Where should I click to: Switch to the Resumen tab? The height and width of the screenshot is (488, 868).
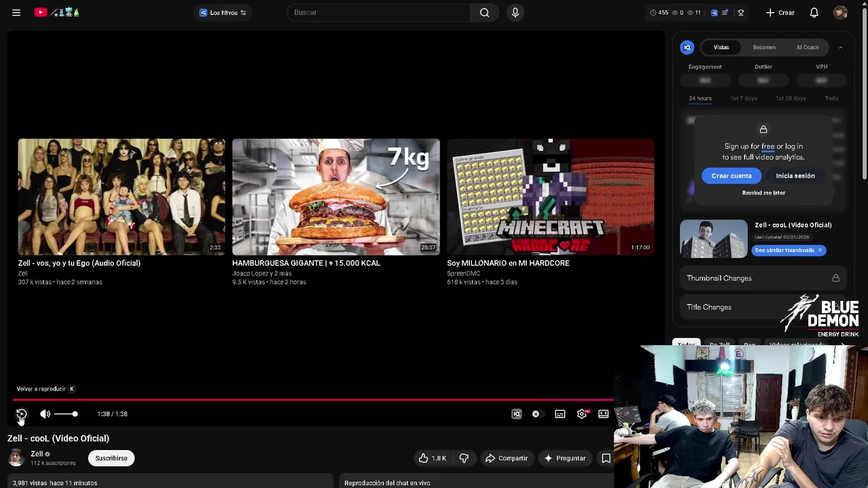click(x=764, y=47)
